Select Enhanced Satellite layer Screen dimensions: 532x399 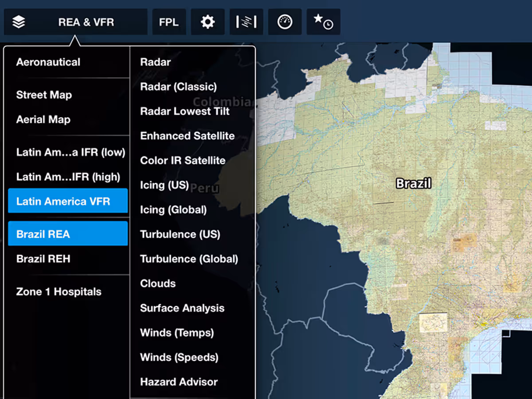click(x=187, y=136)
